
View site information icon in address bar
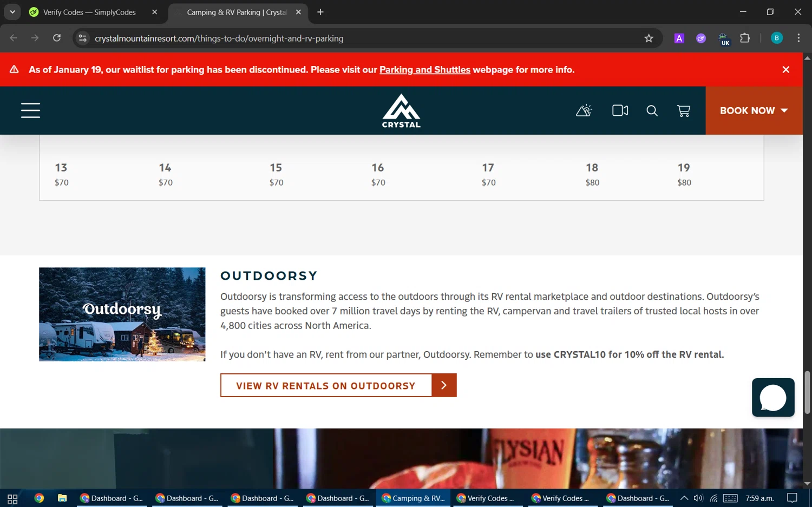coord(83,38)
